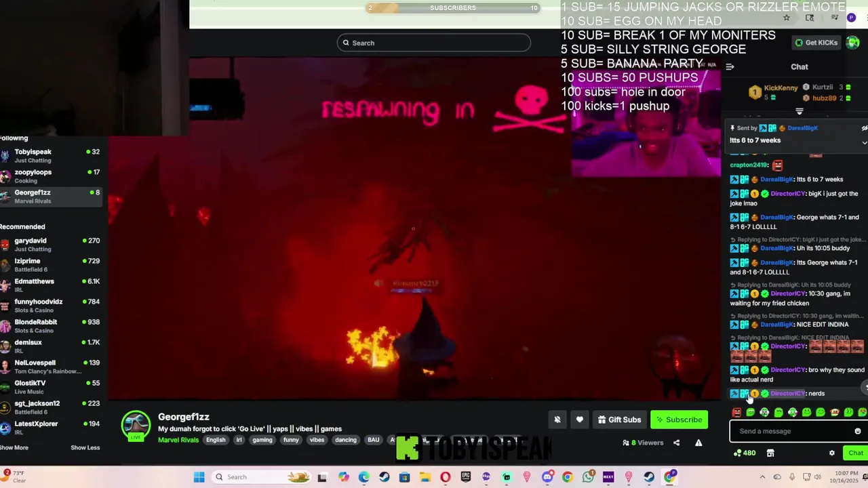Click the report warning triangle icon
This screenshot has height=488, width=868.
pyautogui.click(x=698, y=443)
